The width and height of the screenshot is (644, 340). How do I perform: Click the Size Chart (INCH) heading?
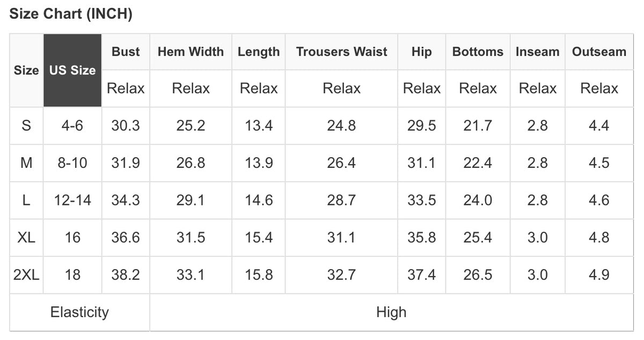click(71, 14)
